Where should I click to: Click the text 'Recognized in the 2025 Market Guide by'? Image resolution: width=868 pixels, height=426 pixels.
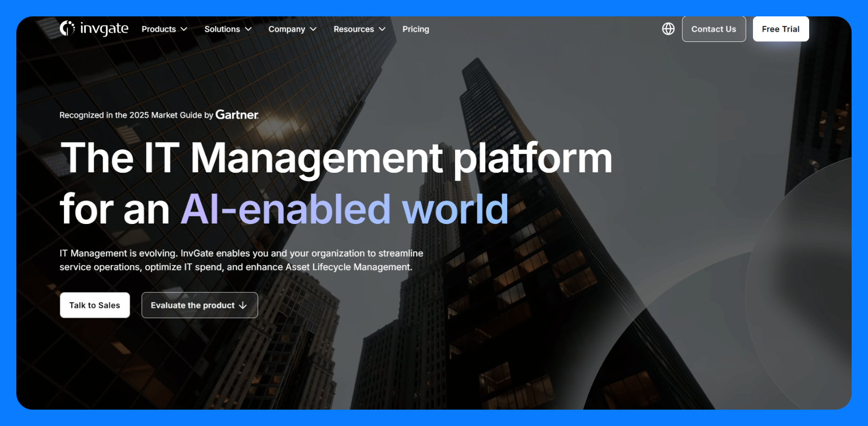136,115
